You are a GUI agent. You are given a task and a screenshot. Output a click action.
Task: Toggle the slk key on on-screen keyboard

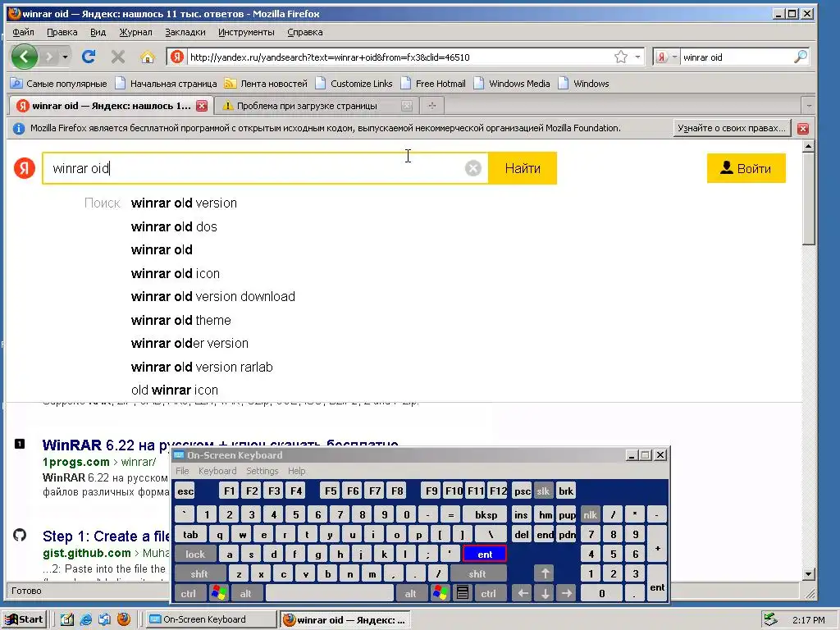pos(543,491)
